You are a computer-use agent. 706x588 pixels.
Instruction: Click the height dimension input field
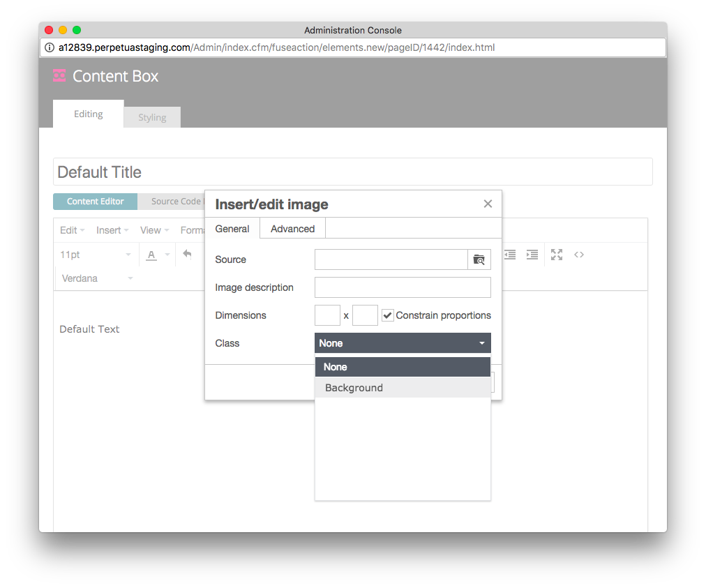click(x=365, y=315)
